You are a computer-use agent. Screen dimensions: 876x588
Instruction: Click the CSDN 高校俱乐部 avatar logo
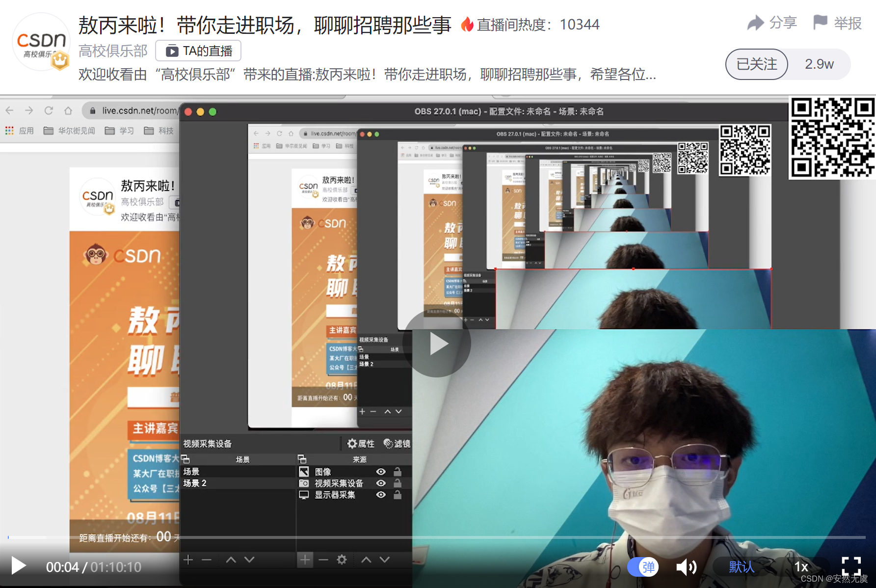41,43
